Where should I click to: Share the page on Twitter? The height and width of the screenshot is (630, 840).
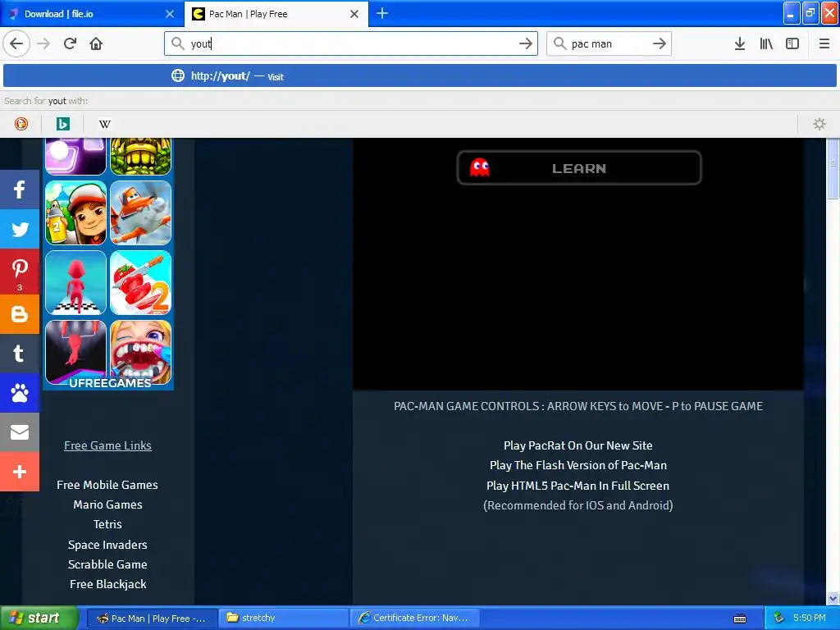point(20,229)
